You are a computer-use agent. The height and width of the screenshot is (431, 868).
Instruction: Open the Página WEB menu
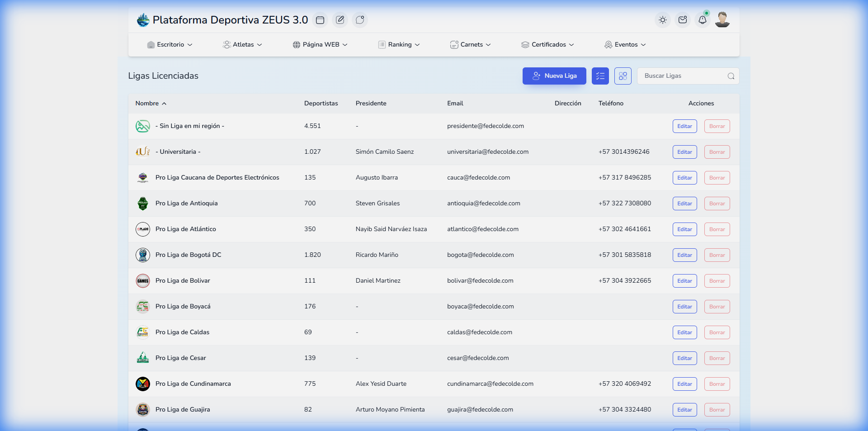point(320,44)
